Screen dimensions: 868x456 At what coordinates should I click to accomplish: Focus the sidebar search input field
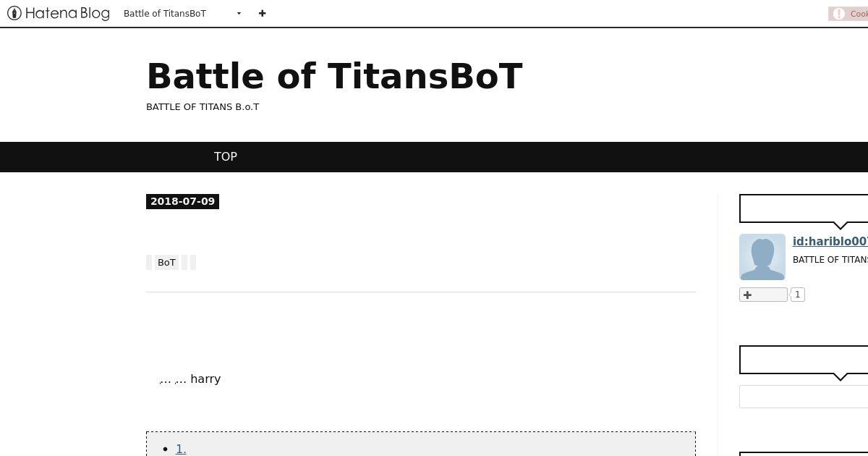(804, 397)
